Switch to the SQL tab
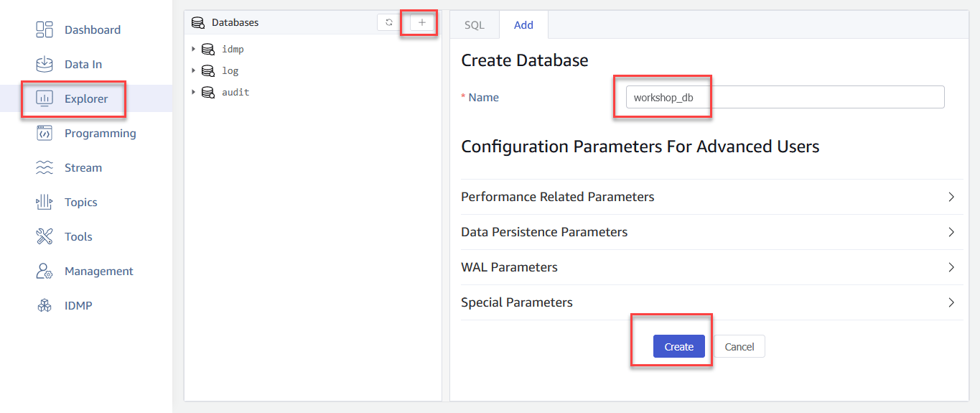The height and width of the screenshot is (413, 980). (x=474, y=24)
